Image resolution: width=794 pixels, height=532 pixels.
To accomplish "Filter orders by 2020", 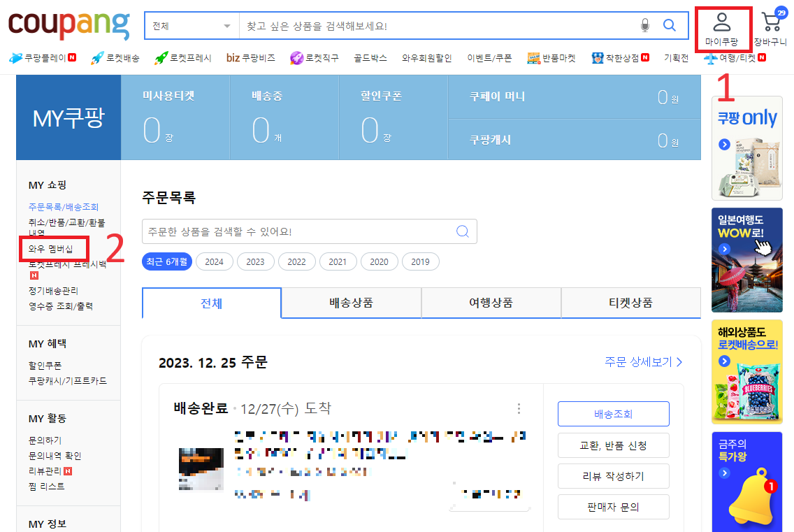I will coord(380,261).
